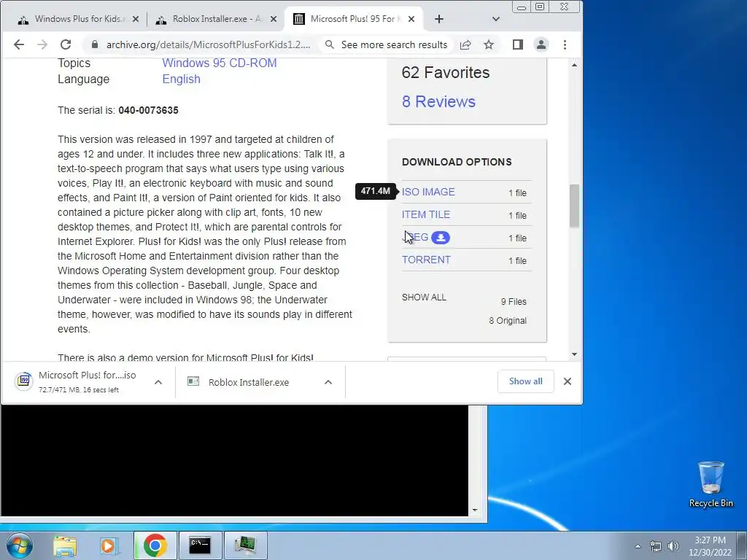Expand options for Roblox Installer.exe download
Viewport: 747px width, 560px height.
click(328, 382)
